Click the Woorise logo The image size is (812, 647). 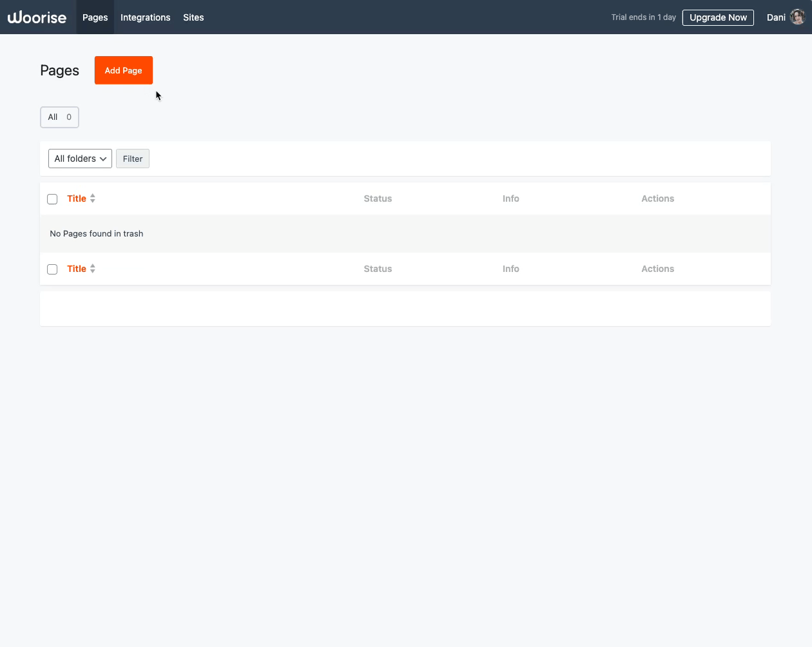point(37,17)
